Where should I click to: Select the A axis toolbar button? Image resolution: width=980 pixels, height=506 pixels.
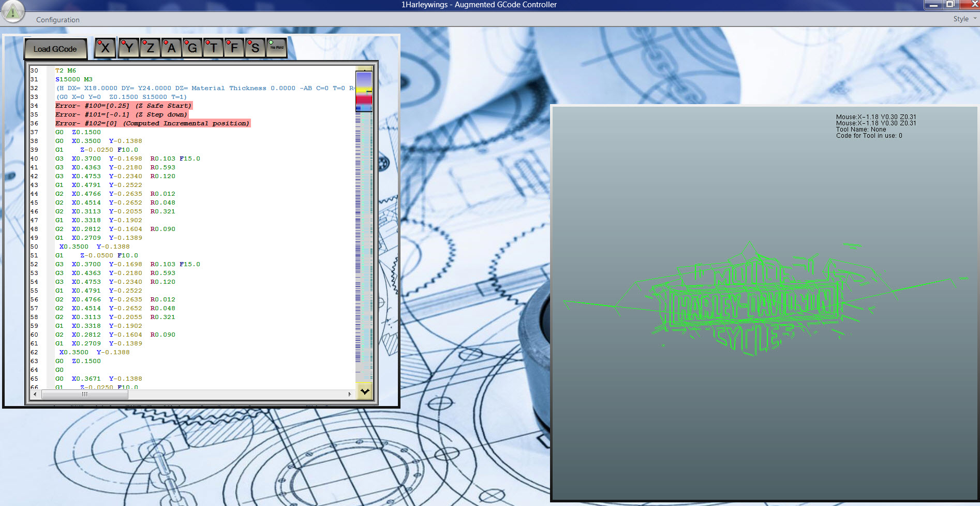(171, 48)
